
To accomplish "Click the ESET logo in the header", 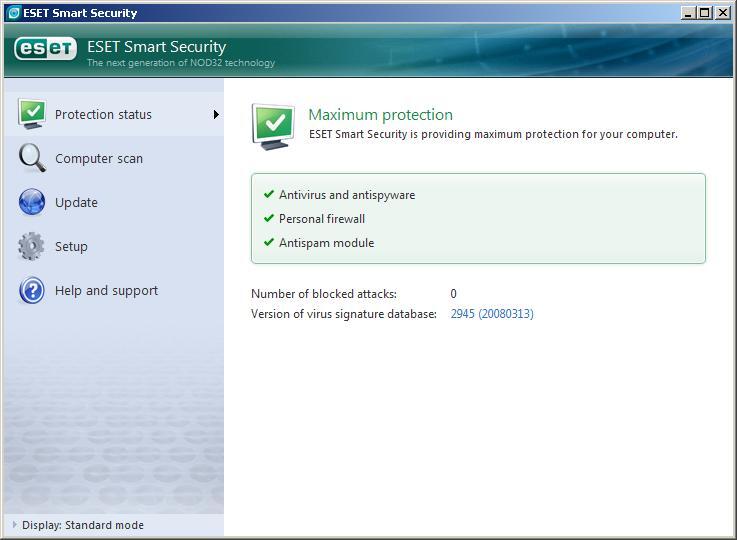I will click(45, 48).
